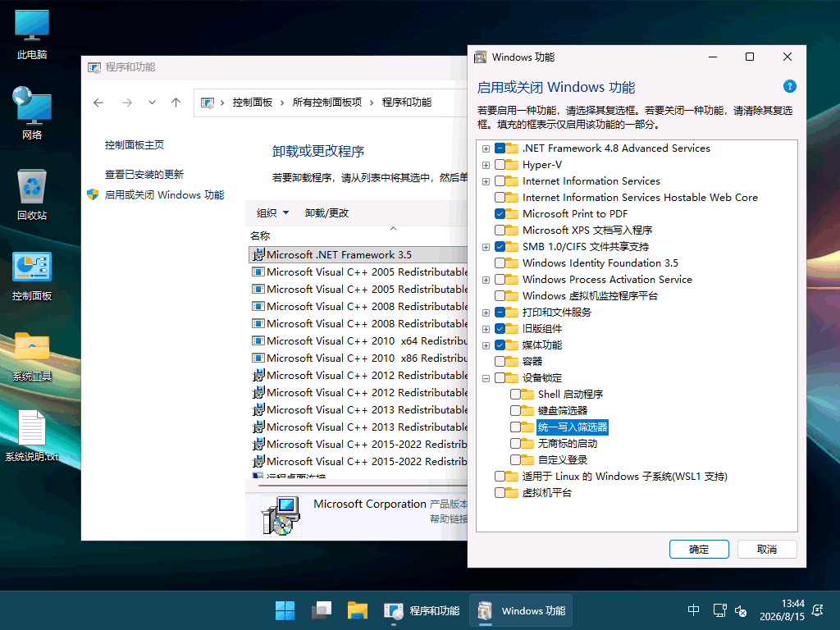The width and height of the screenshot is (840, 630).
Task: Check the 容器 feature checkbox
Action: [x=500, y=362]
